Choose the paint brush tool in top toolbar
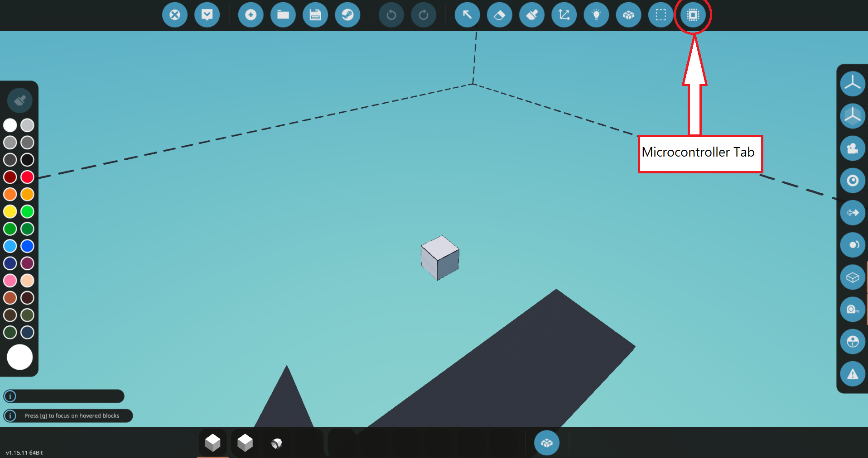This screenshot has height=458, width=868. coord(531,15)
